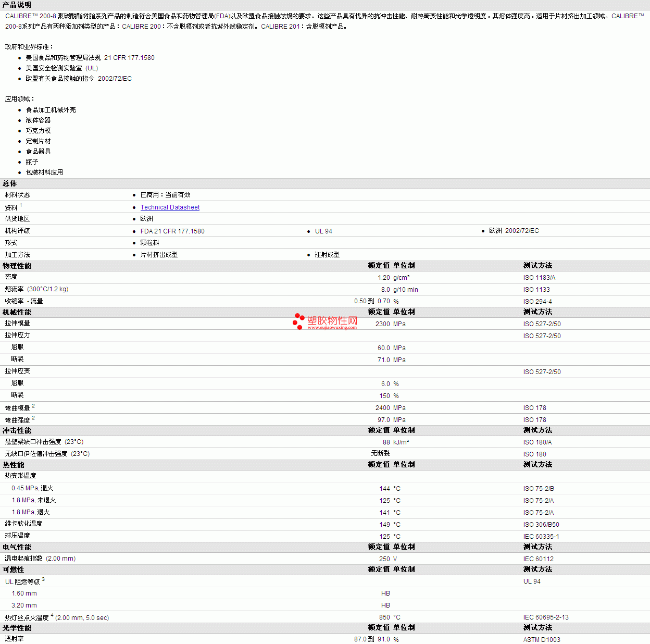Click the 颗粒料 form entry
The image size is (650, 644).
tap(149, 243)
